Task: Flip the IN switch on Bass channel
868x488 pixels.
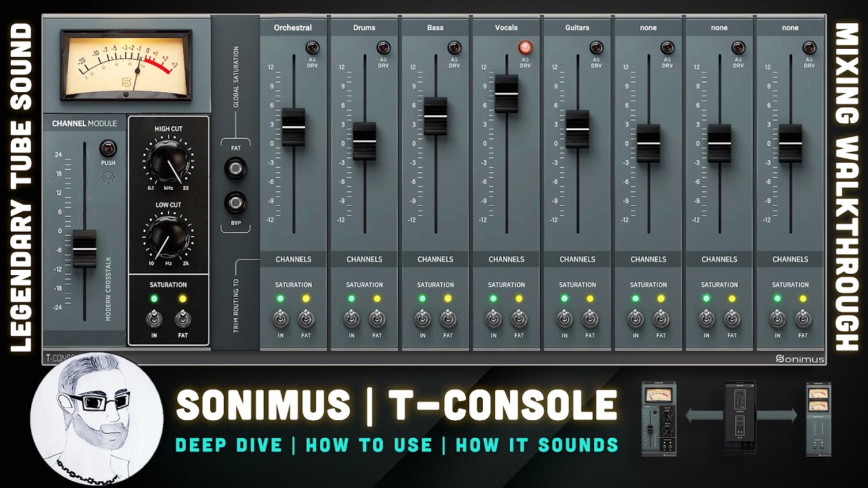Action: pos(422,318)
